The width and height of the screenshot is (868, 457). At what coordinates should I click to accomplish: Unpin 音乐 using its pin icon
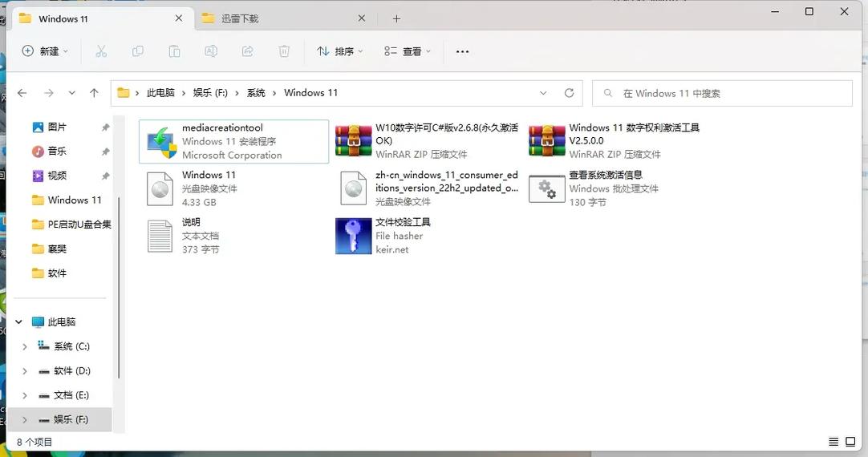(x=105, y=152)
